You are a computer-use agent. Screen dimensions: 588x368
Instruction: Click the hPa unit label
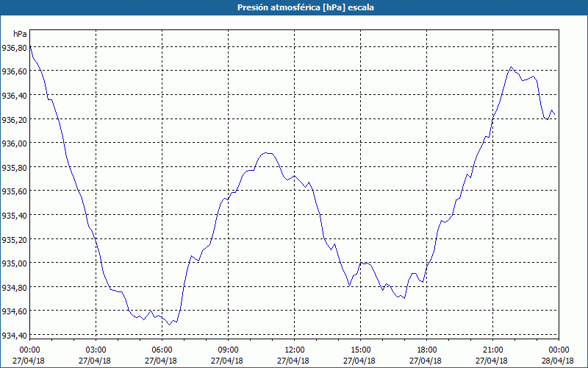[20, 34]
